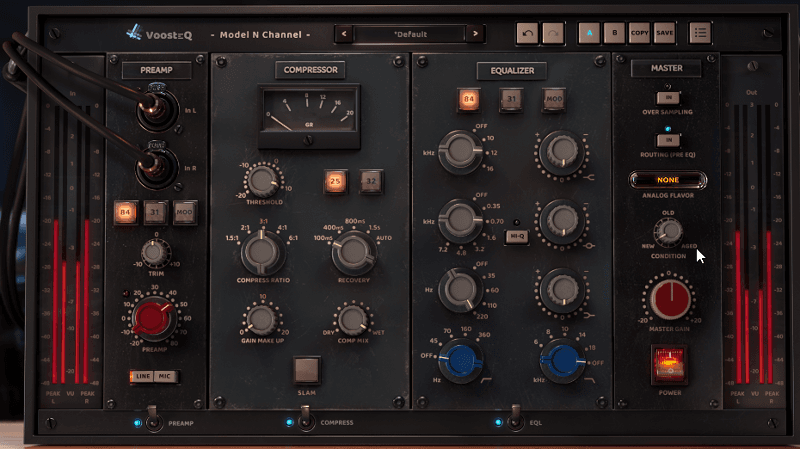
Task: Click the red MASTER GAIN knob
Action: click(x=670, y=300)
